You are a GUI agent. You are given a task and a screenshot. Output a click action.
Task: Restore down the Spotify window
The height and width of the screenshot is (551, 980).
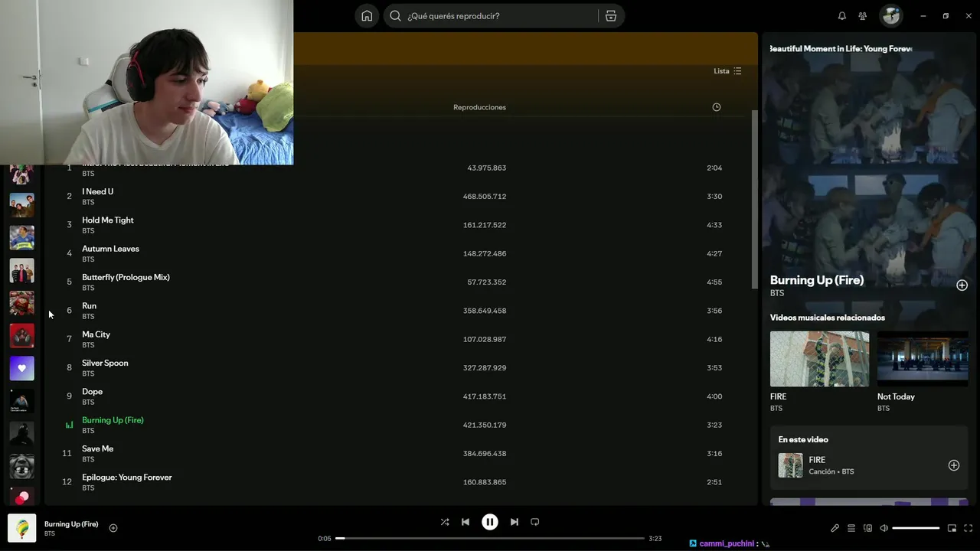[946, 15]
